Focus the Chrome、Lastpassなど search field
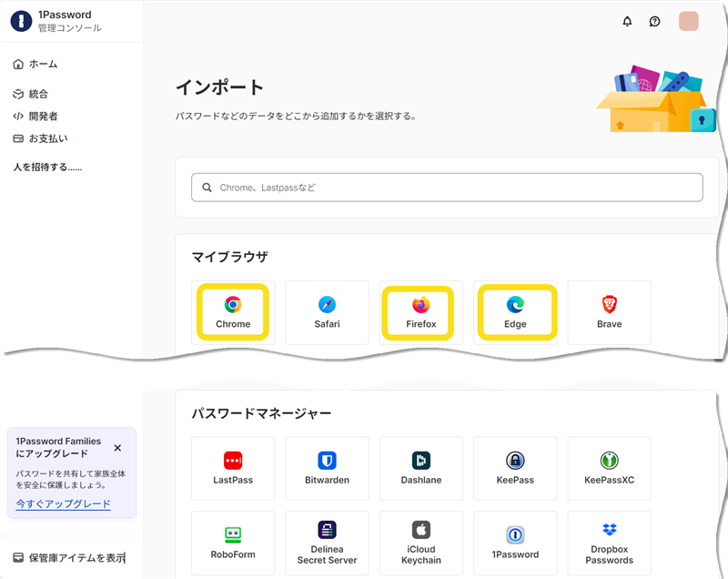728x579 pixels. tap(447, 188)
